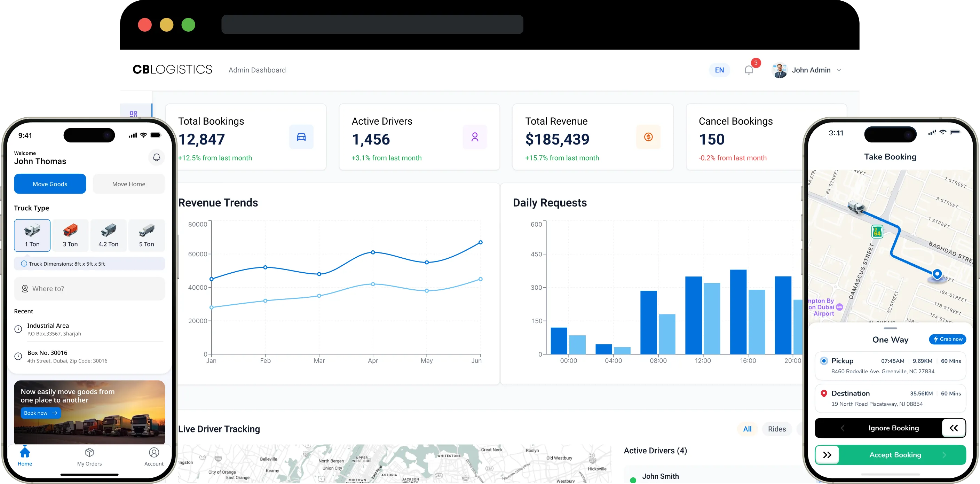The height and width of the screenshot is (484, 980).
Task: Click the Total Revenue dollar icon
Action: pos(648,136)
